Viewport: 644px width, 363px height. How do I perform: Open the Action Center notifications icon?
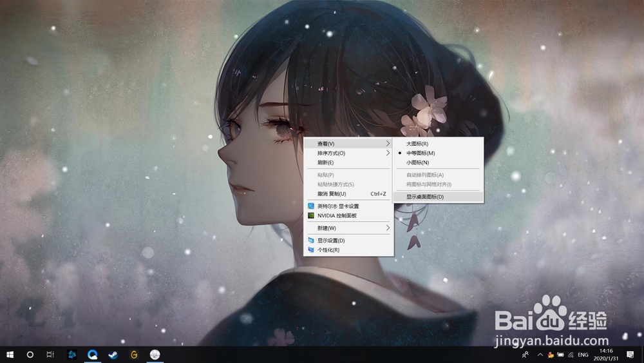pyautogui.click(x=630, y=355)
